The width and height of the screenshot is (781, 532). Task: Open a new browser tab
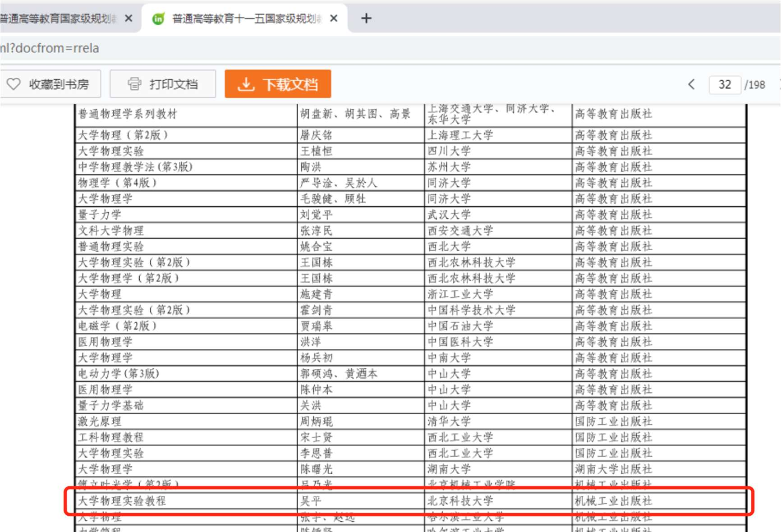pos(366,18)
